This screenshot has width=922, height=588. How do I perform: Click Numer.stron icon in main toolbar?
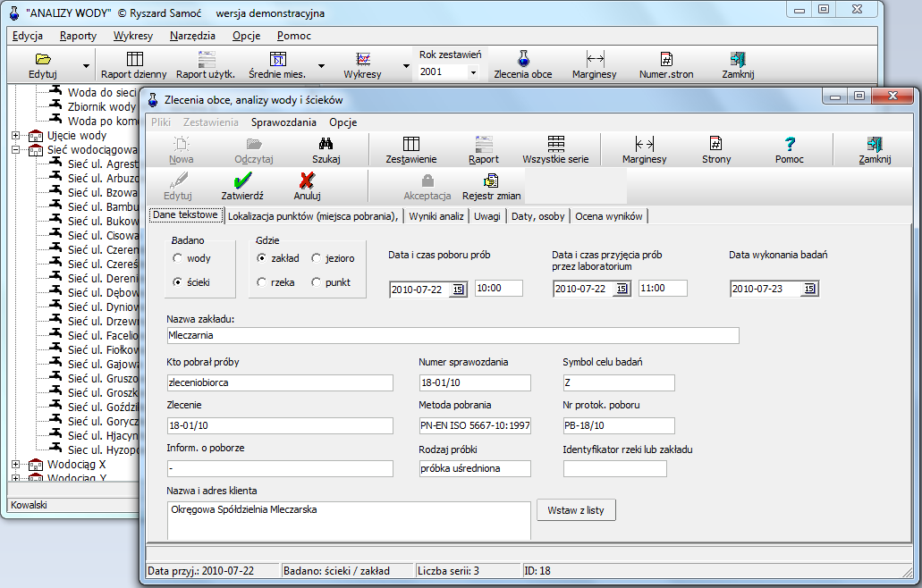(x=666, y=59)
